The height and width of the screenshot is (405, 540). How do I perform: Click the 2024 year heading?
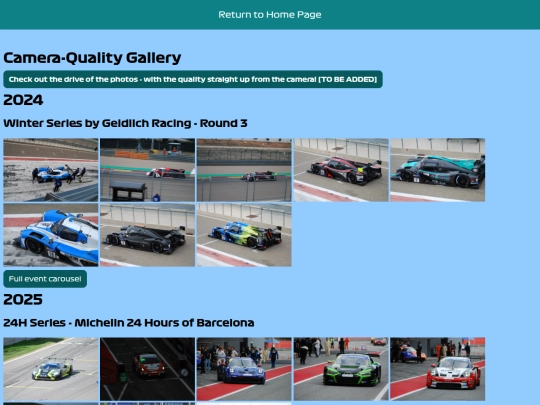(x=23, y=100)
